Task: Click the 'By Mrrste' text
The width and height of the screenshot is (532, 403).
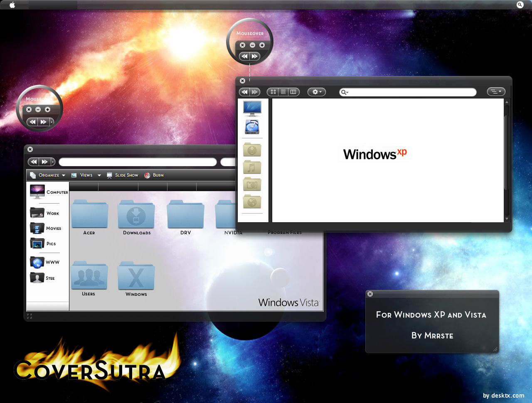Action: coord(432,335)
